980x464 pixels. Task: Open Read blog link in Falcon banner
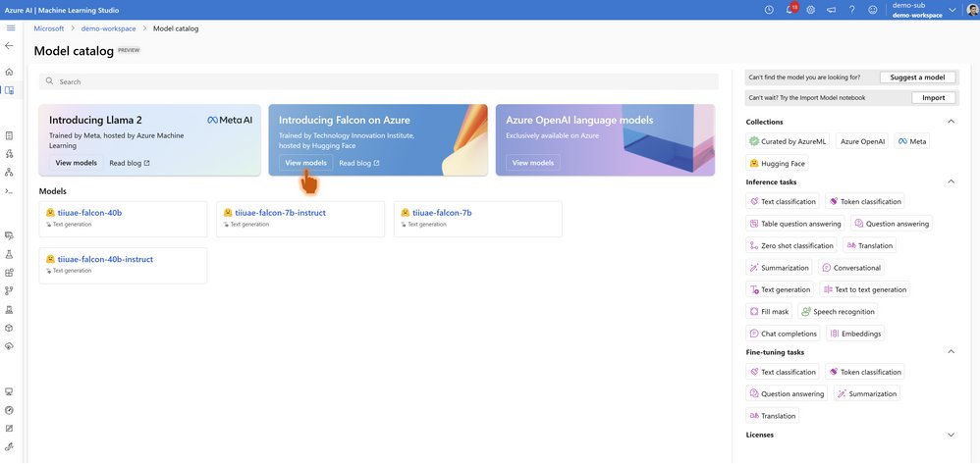click(x=359, y=163)
